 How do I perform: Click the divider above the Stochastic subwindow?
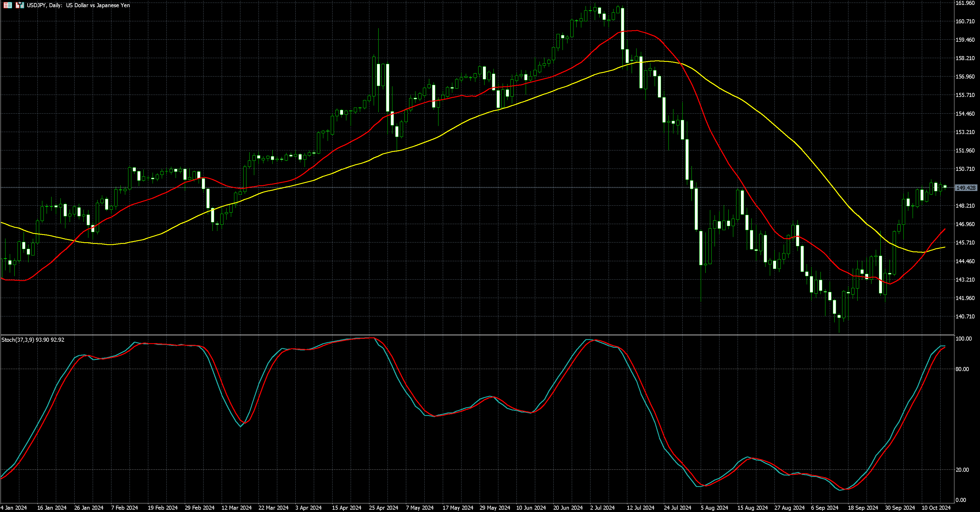(476, 335)
